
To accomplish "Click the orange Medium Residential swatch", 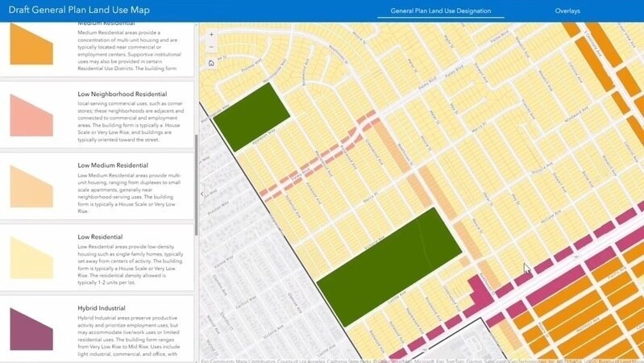I will click(31, 46).
